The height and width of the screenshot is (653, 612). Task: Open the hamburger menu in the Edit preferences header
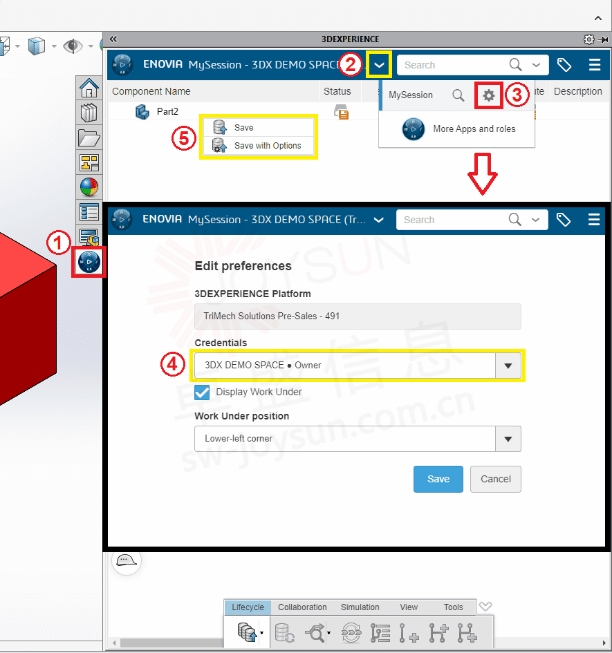(594, 219)
